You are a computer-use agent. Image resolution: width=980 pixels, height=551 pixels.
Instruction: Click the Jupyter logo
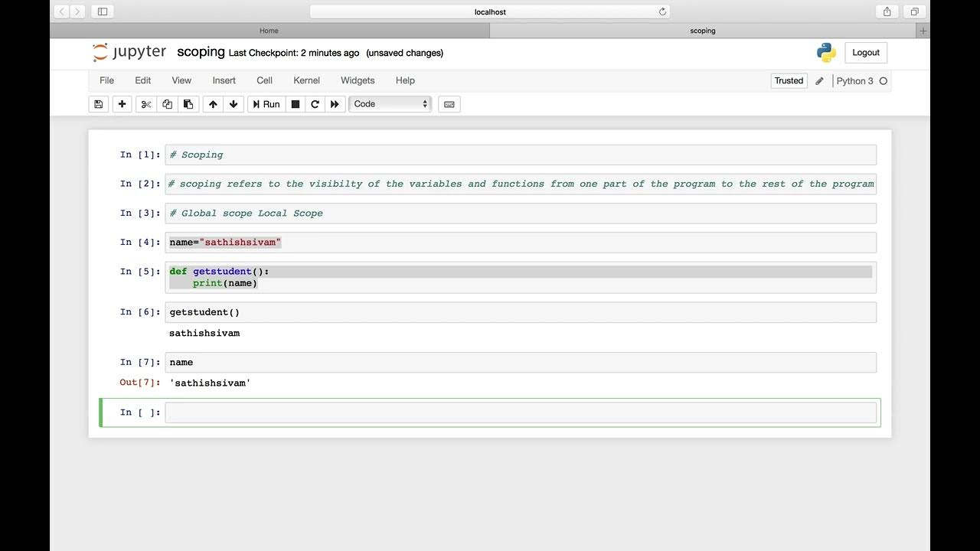pos(129,52)
